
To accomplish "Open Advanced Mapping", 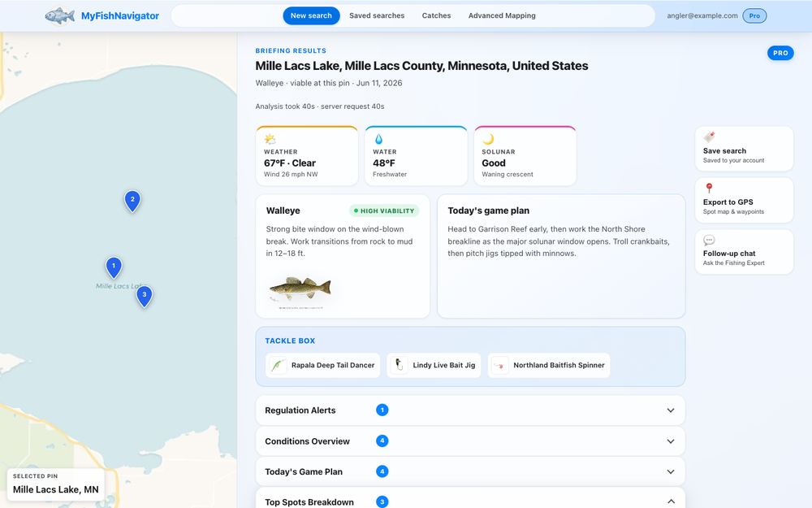I will (x=502, y=15).
